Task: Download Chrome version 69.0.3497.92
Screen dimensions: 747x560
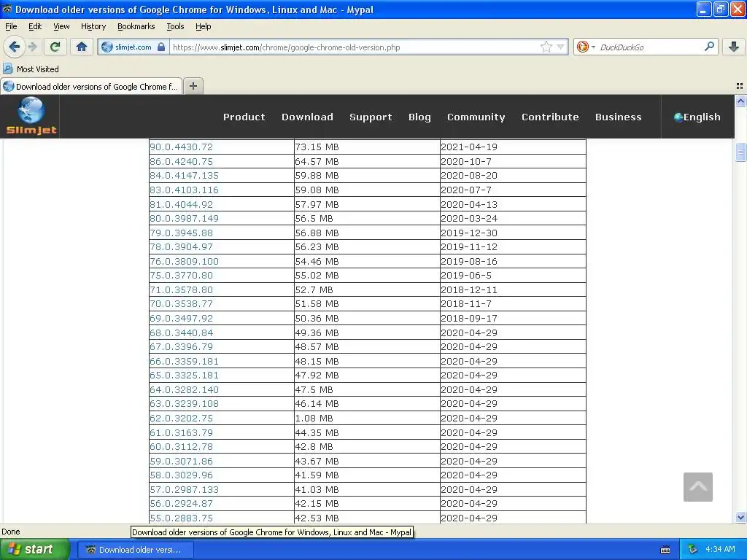Action: tap(181, 318)
